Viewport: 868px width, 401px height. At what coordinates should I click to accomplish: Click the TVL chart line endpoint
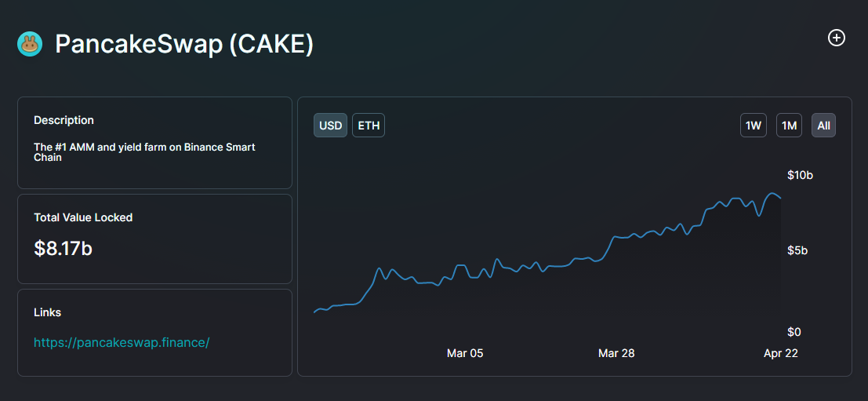point(780,198)
